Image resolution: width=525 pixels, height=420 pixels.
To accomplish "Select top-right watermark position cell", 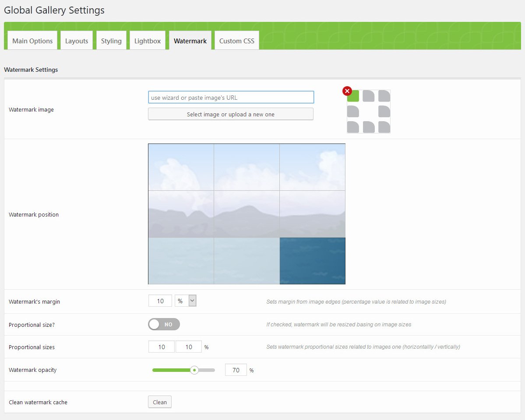I will click(x=312, y=167).
